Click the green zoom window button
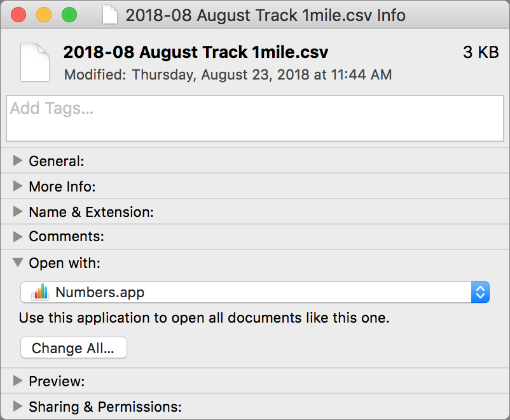This screenshot has width=510, height=420. (69, 15)
